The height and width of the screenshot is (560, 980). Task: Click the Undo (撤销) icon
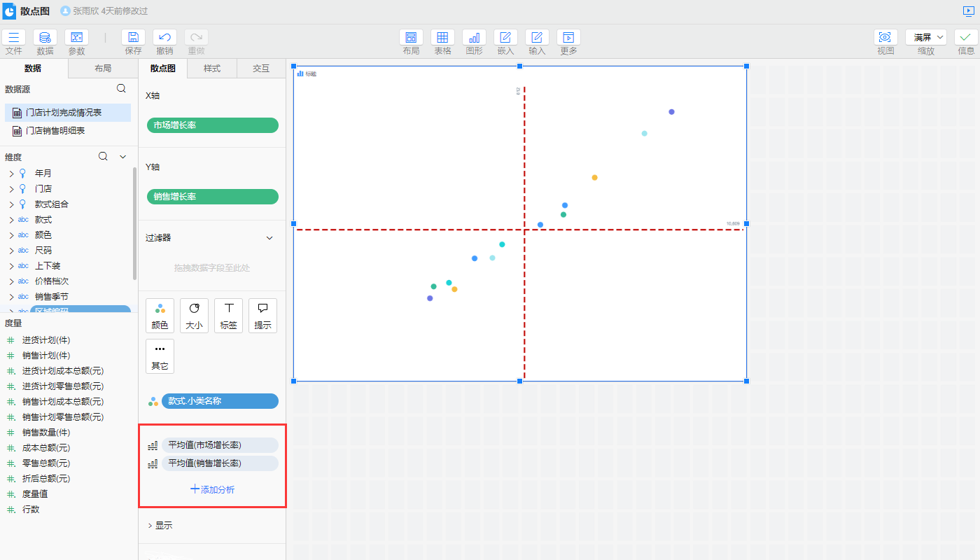coord(164,38)
